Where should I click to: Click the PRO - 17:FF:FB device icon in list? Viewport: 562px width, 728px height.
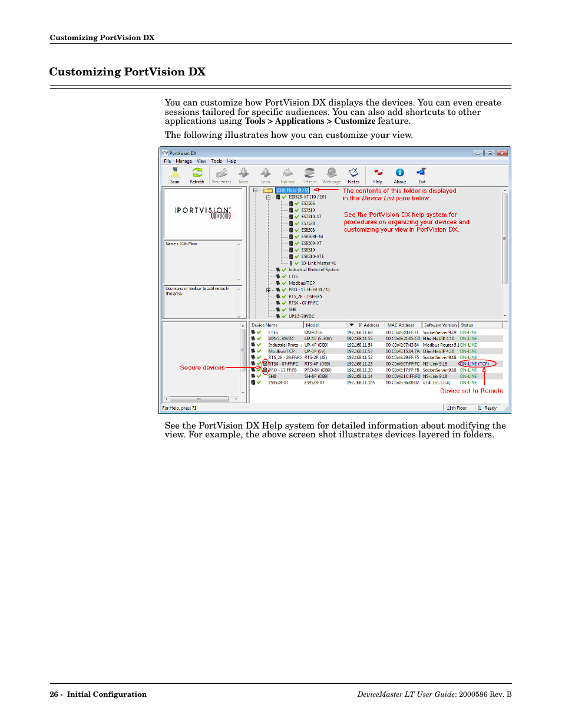coord(253,370)
